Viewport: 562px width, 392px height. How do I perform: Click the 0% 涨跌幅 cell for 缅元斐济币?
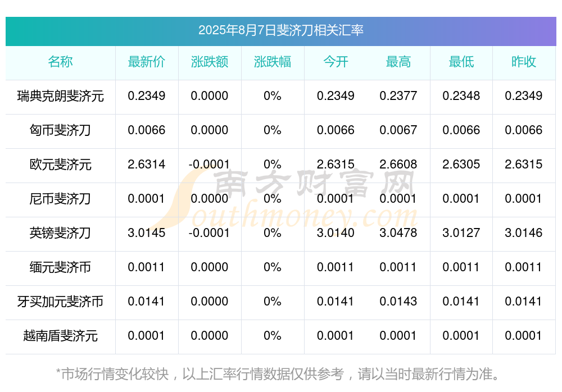click(273, 267)
